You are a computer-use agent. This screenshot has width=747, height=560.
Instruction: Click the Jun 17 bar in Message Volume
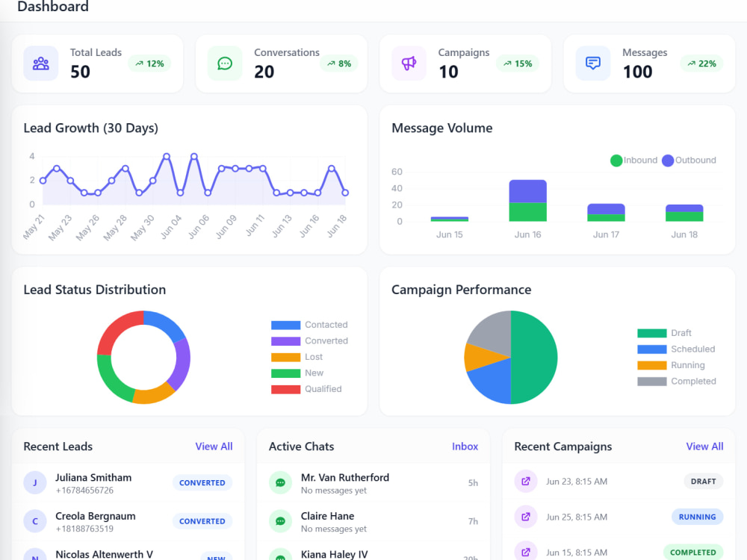pyautogui.click(x=606, y=212)
